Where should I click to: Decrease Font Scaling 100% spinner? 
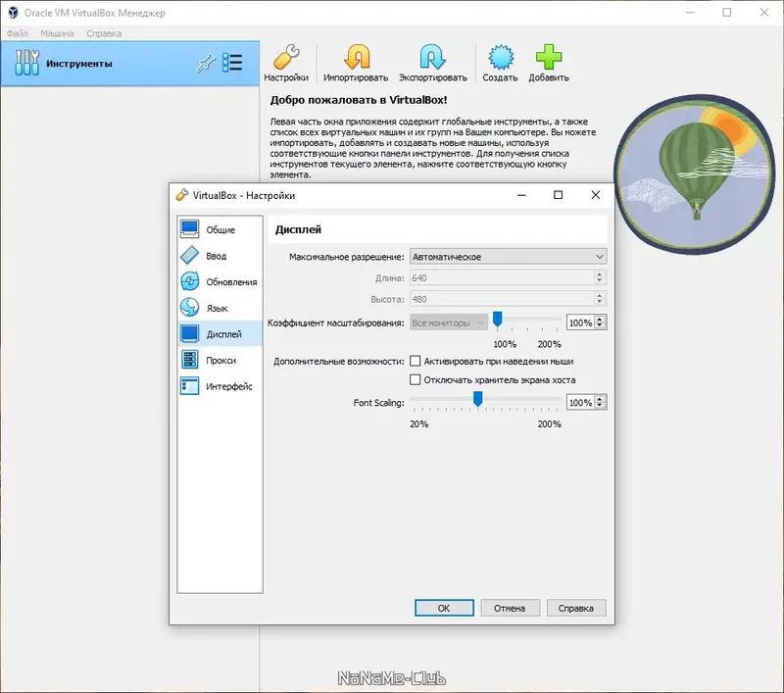tap(600, 406)
